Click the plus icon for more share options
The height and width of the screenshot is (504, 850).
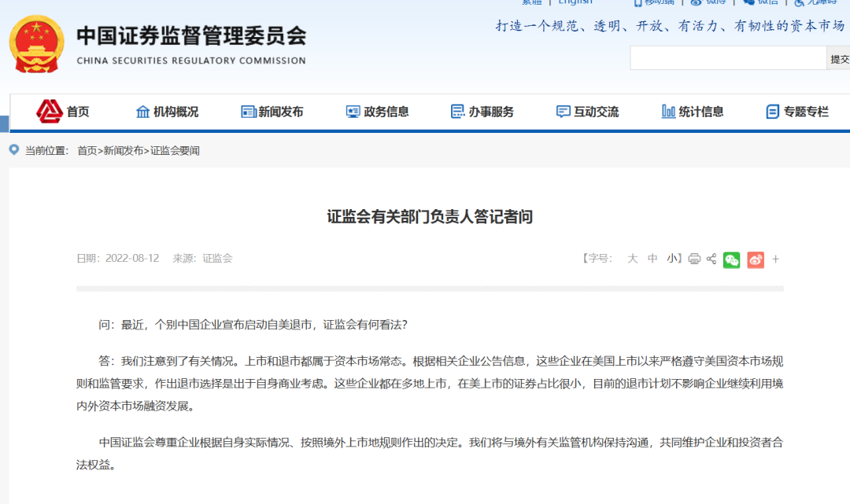click(776, 259)
